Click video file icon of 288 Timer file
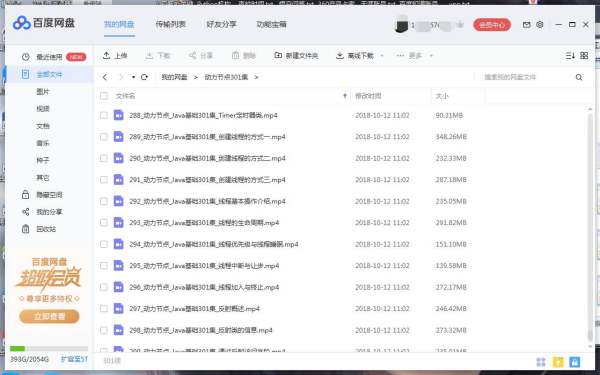Image resolution: width=600 pixels, height=375 pixels. [x=119, y=115]
